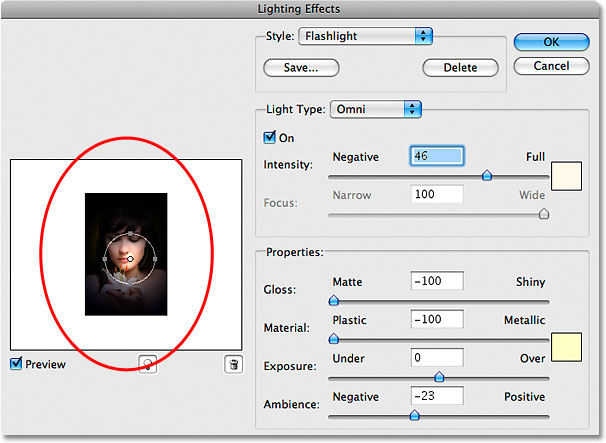Click the Exposure slider handle
This screenshot has width=606, height=443.
coord(439,377)
